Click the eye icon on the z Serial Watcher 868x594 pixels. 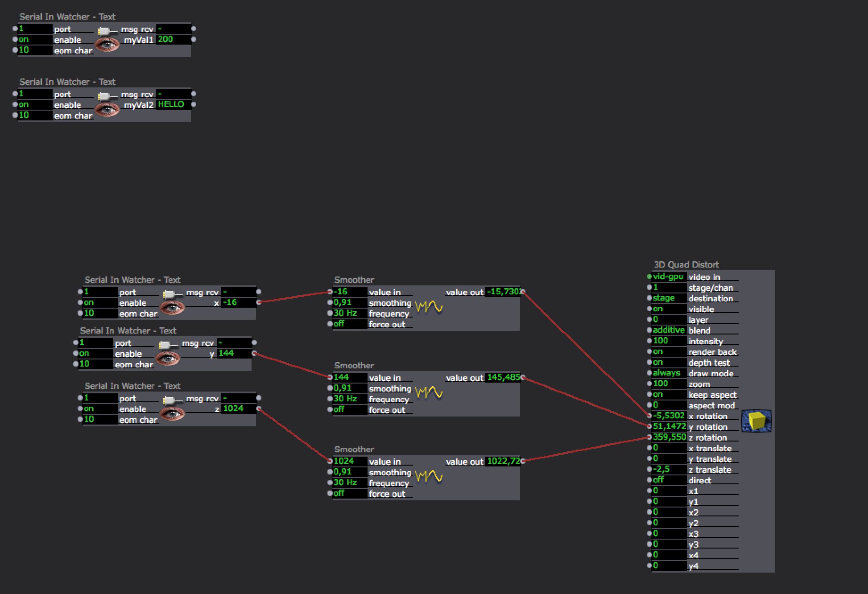(172, 413)
